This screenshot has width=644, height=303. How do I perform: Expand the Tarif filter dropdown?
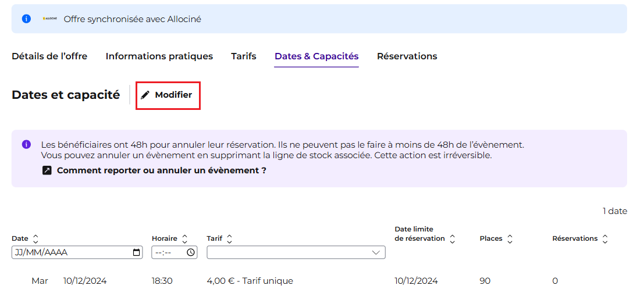(x=296, y=252)
